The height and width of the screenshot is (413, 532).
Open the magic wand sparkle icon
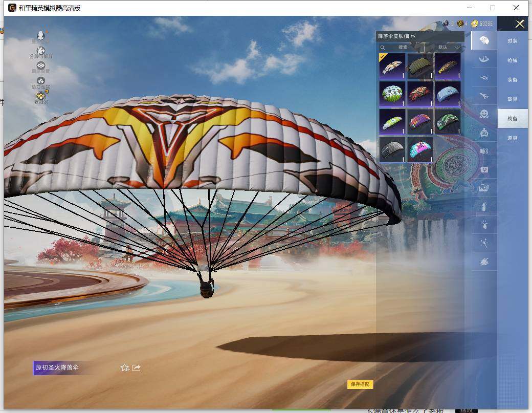click(484, 243)
